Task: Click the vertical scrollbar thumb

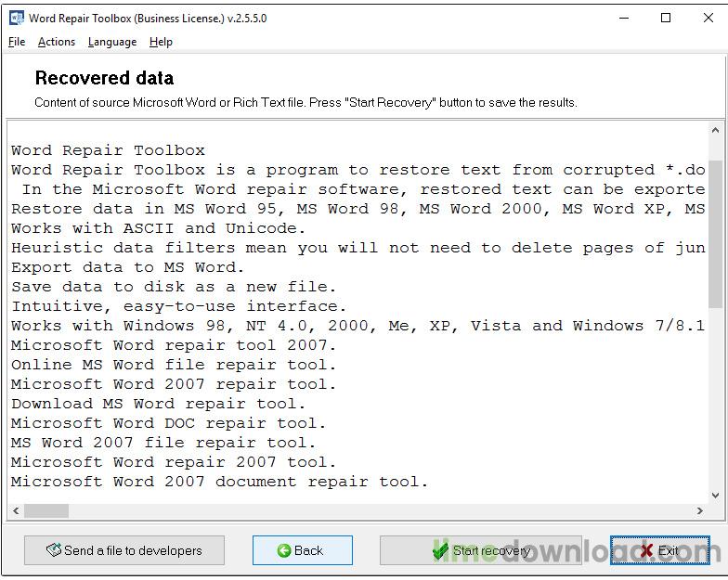Action: pyautogui.click(x=715, y=234)
